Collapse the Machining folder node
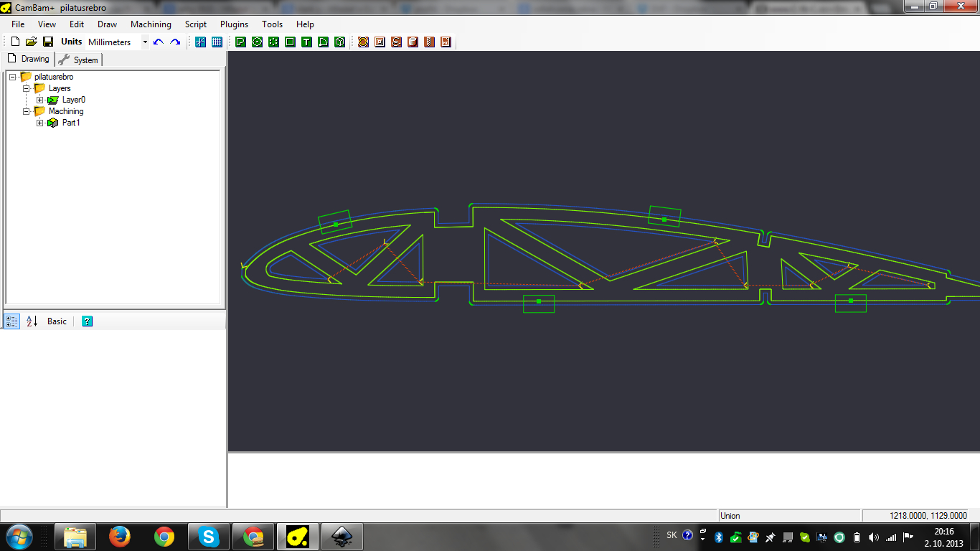The image size is (980, 551). pyautogui.click(x=26, y=111)
